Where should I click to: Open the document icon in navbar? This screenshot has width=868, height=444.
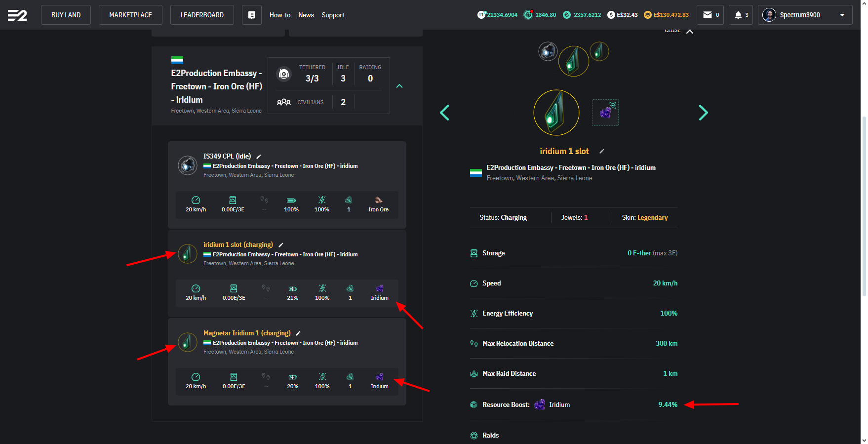[x=251, y=15]
